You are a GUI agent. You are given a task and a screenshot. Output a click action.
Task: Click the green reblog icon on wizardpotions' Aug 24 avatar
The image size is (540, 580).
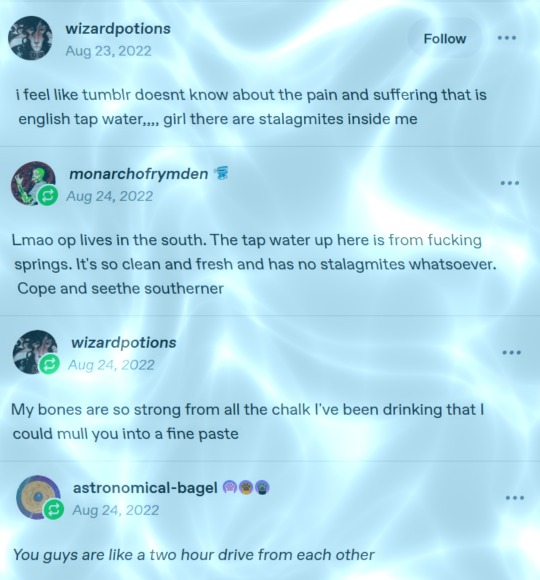click(49, 364)
